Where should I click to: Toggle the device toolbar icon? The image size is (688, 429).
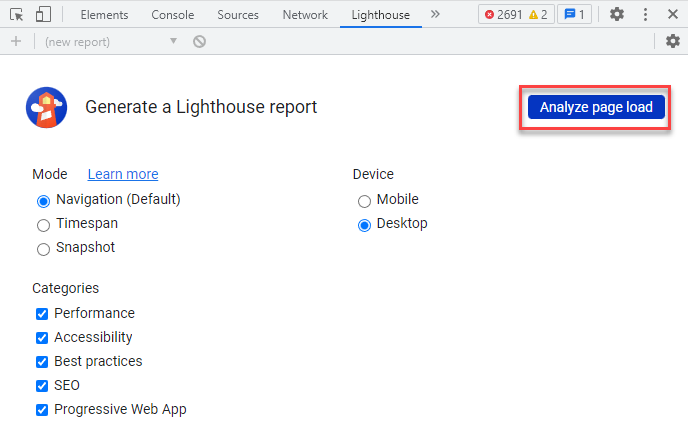point(43,14)
